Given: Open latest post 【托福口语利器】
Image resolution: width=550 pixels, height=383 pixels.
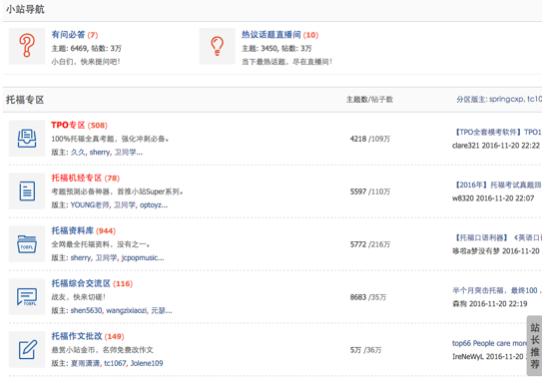Looking at the screenshot, I should 498,237.
